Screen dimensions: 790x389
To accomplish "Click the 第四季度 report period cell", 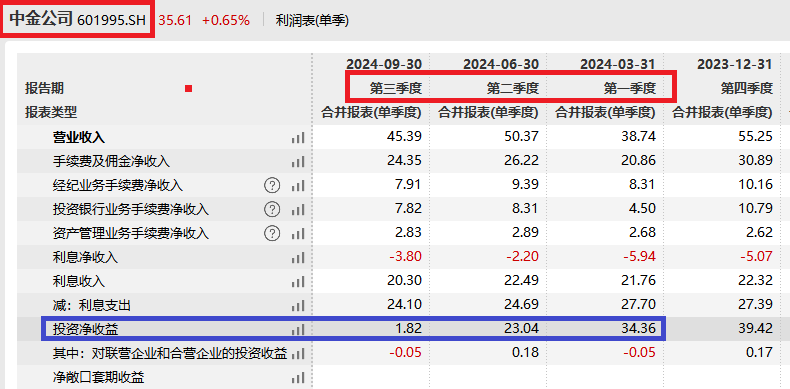I will [x=747, y=89].
